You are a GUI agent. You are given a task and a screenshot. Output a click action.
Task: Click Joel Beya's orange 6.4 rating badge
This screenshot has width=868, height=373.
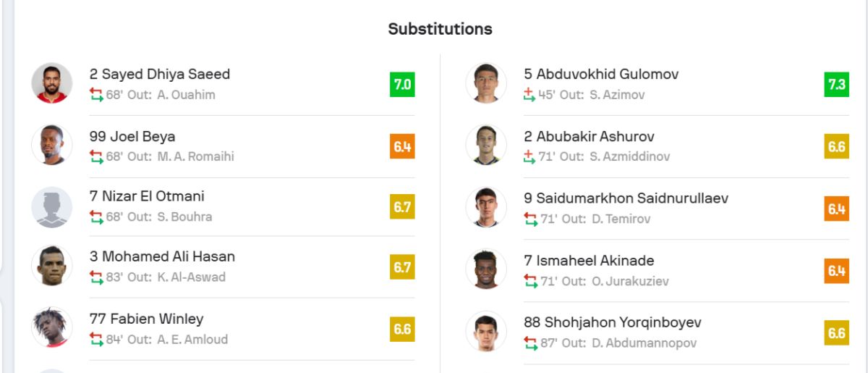pos(402,147)
